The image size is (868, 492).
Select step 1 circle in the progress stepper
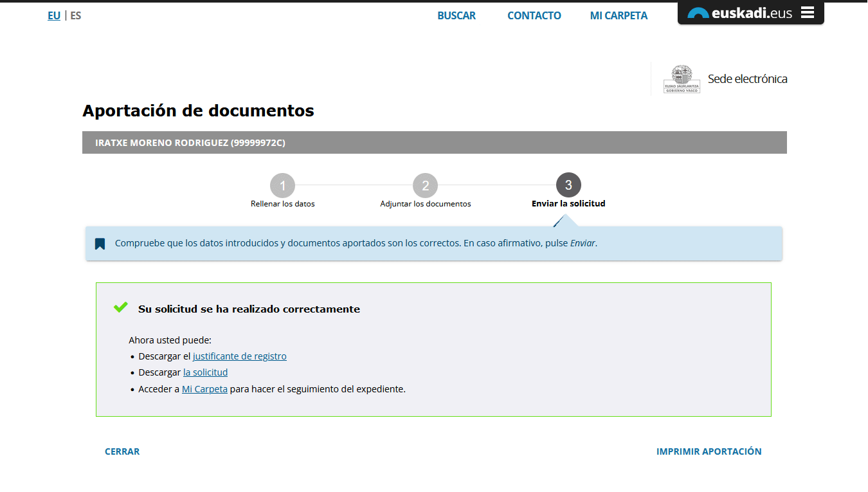click(282, 186)
